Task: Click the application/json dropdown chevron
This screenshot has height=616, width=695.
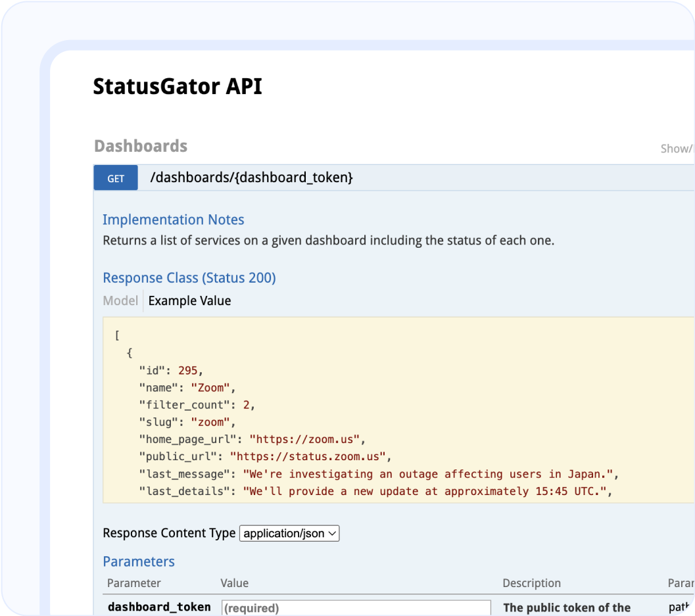Action: click(331, 533)
